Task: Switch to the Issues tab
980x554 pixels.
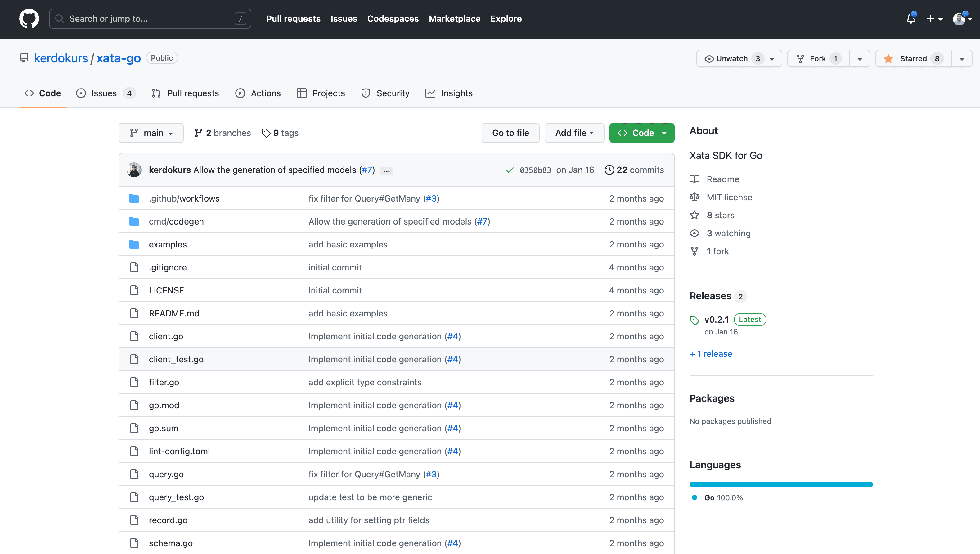Action: [106, 93]
